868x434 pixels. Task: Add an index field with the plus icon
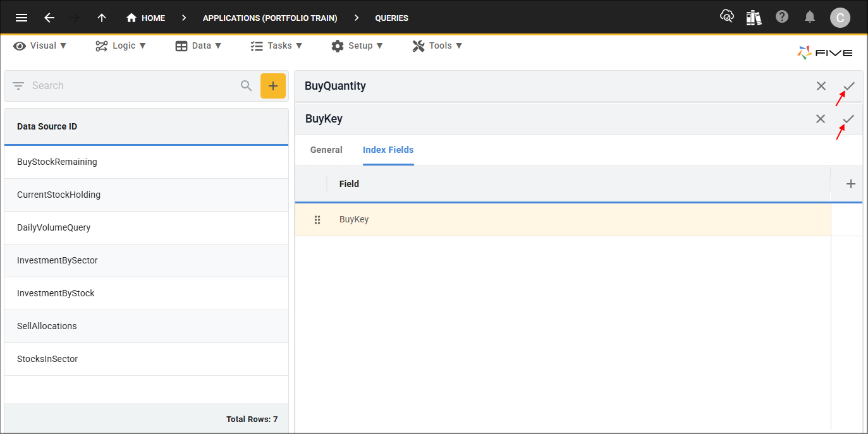point(851,184)
